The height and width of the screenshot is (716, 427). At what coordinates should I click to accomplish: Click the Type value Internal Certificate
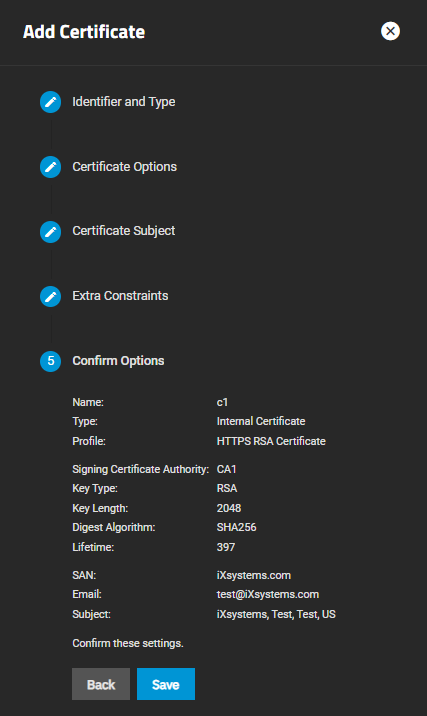(x=261, y=421)
